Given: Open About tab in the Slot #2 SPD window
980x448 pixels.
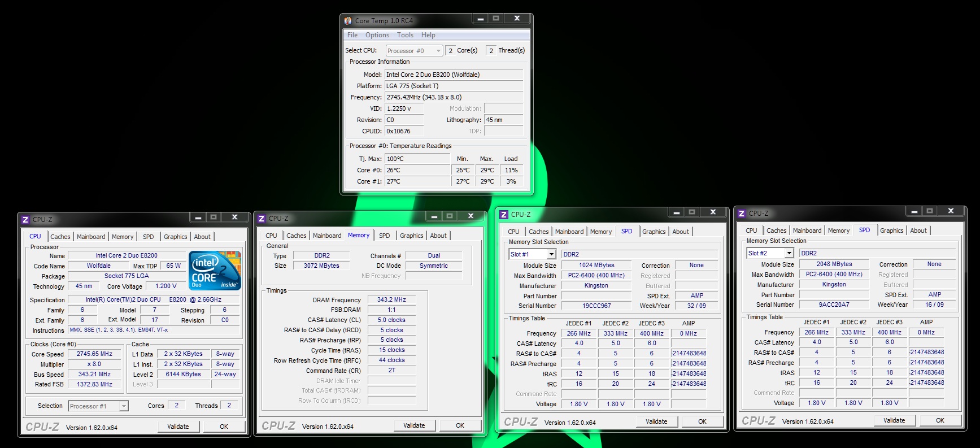Looking at the screenshot, I should 918,230.
